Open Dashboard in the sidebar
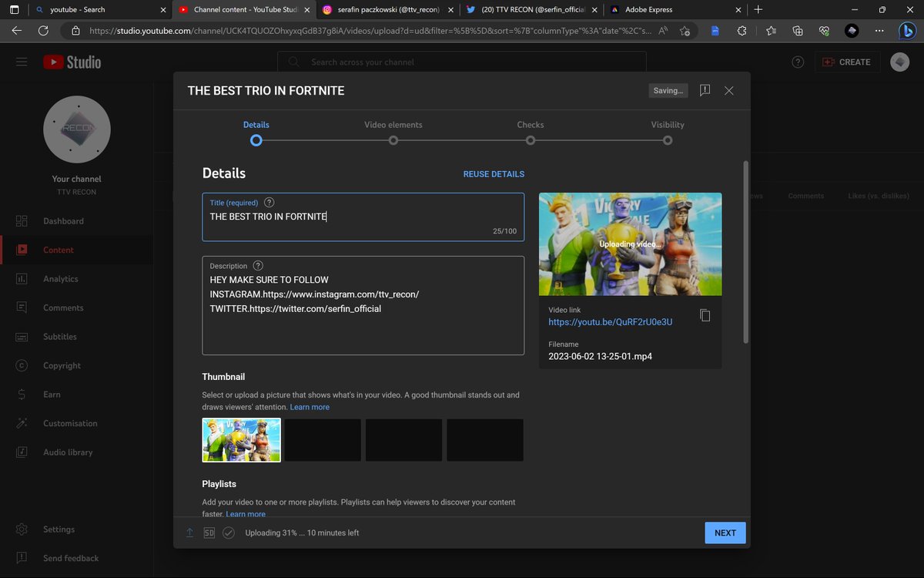This screenshot has height=578, width=924. 77,221
